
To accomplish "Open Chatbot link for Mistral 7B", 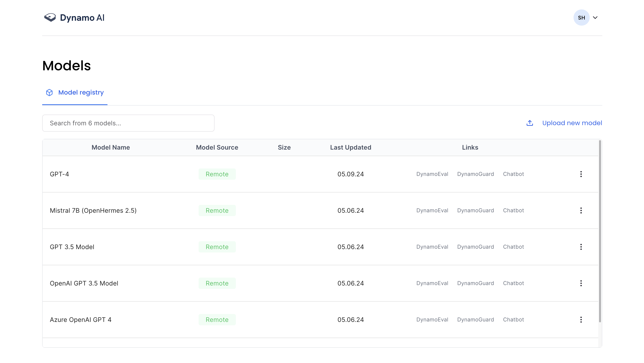I will click(x=513, y=210).
